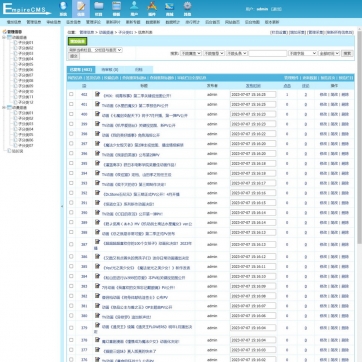Click the document icon in row ID 398
The width and height of the screenshot is (362, 362).
click(97, 134)
